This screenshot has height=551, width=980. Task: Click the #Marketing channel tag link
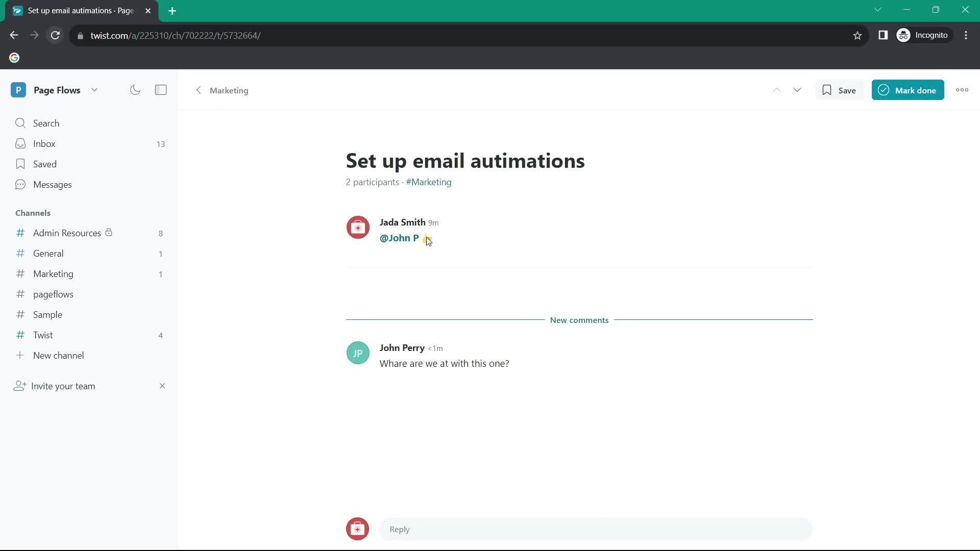428,182
